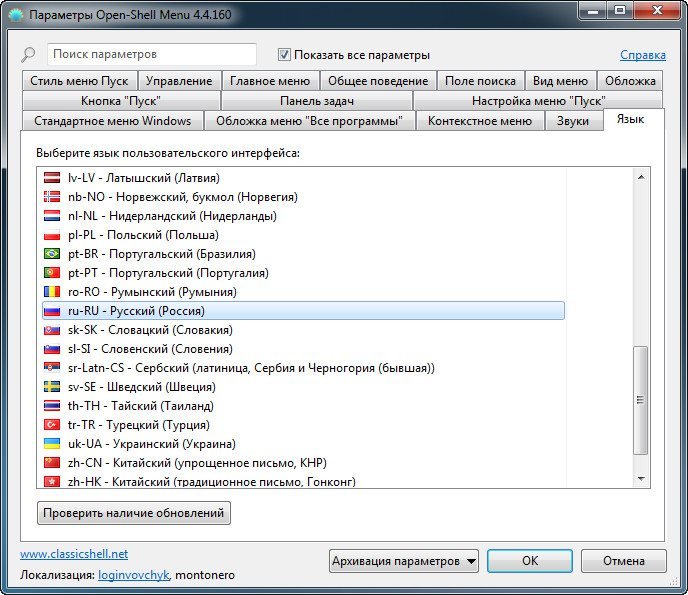This screenshot has height=595, width=688.
Task: Click the Thailand flag icon
Action: click(52, 406)
